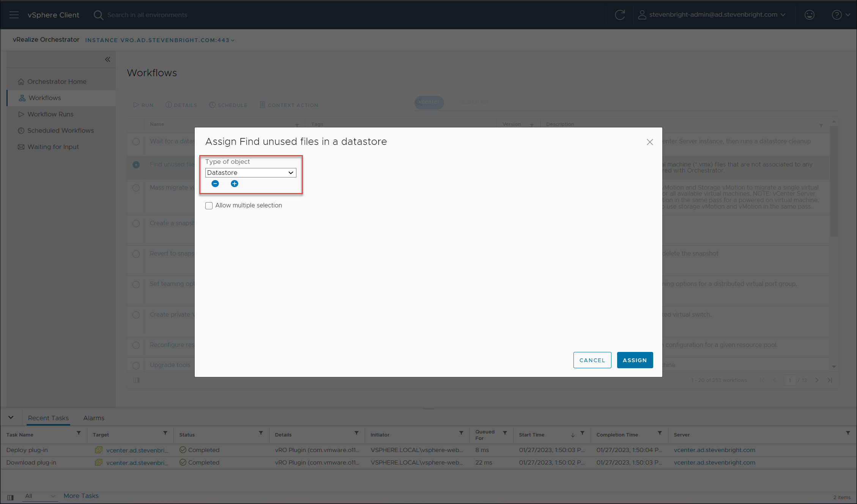The width and height of the screenshot is (857, 504).
Task: Enable Allow multiple selection
Action: 209,205
